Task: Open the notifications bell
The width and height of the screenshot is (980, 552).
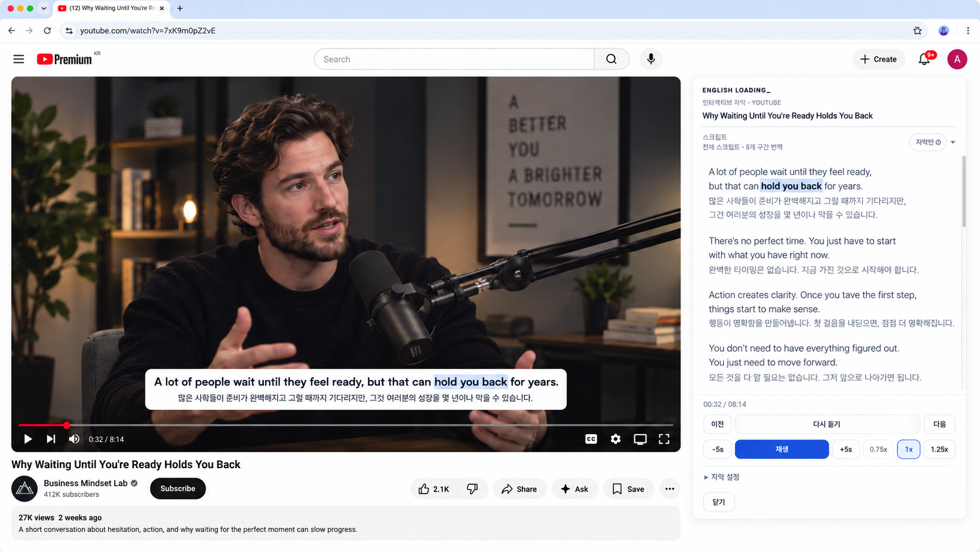Action: pos(924,59)
